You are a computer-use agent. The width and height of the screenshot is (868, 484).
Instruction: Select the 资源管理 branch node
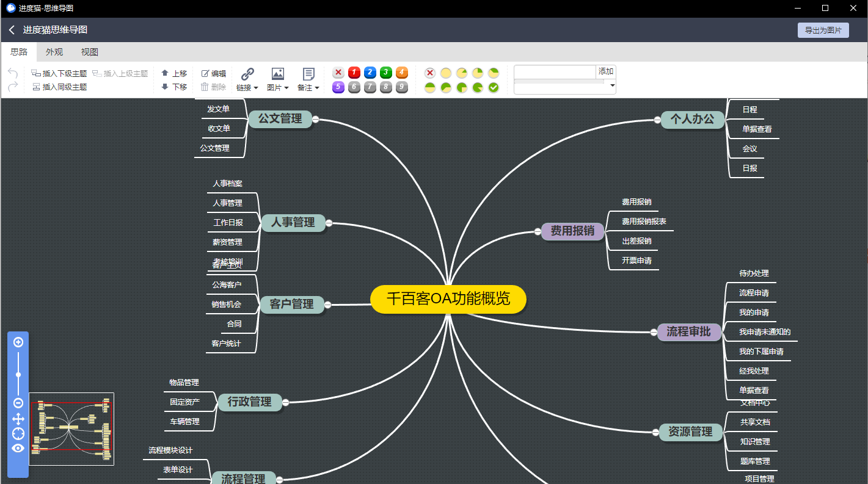[x=690, y=432]
